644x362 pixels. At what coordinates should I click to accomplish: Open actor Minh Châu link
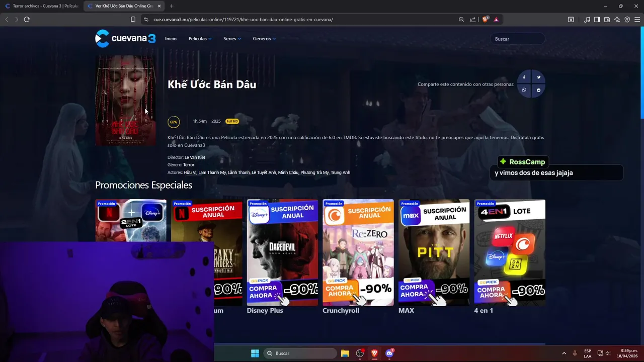coord(288,172)
